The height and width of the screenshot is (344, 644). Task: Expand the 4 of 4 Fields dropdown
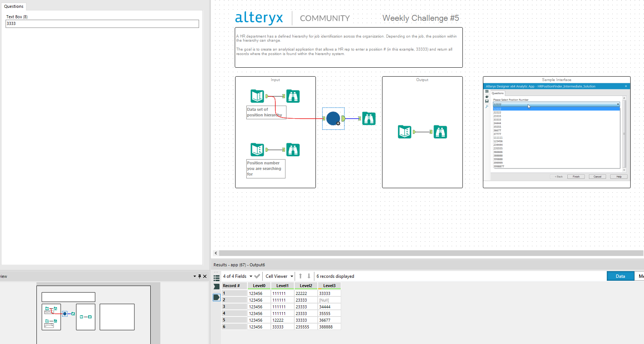[x=251, y=276]
